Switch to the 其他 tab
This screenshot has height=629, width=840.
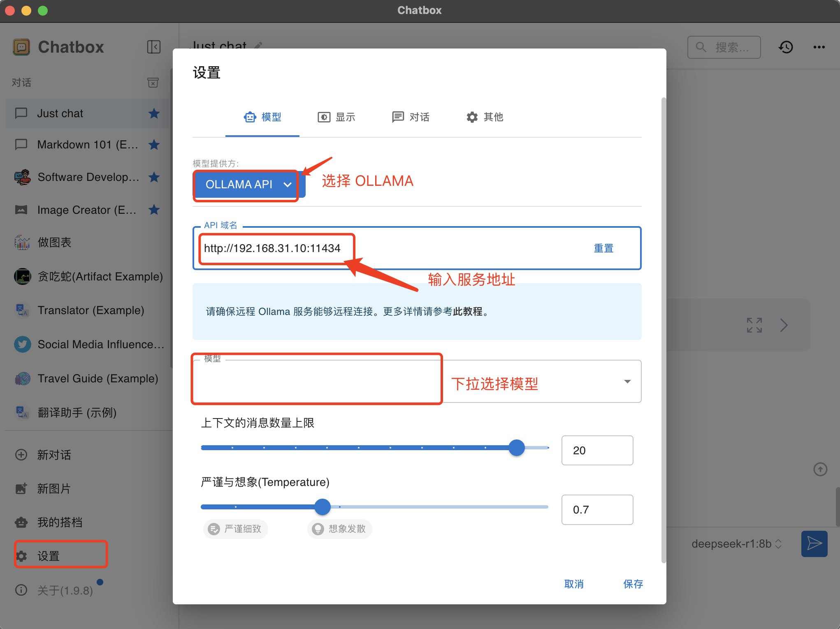(x=485, y=117)
